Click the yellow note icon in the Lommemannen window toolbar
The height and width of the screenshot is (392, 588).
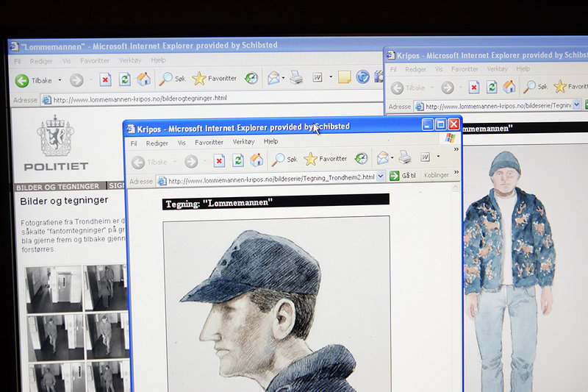click(x=344, y=77)
